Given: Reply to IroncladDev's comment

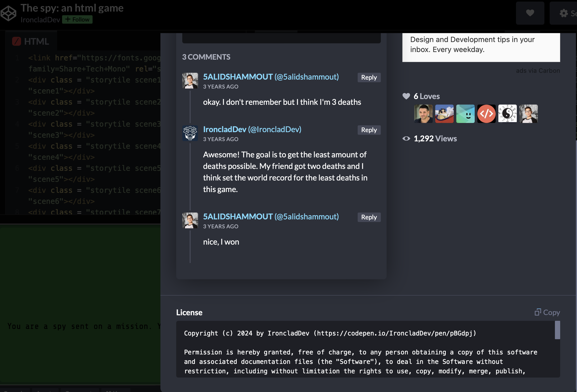Looking at the screenshot, I should click(369, 130).
